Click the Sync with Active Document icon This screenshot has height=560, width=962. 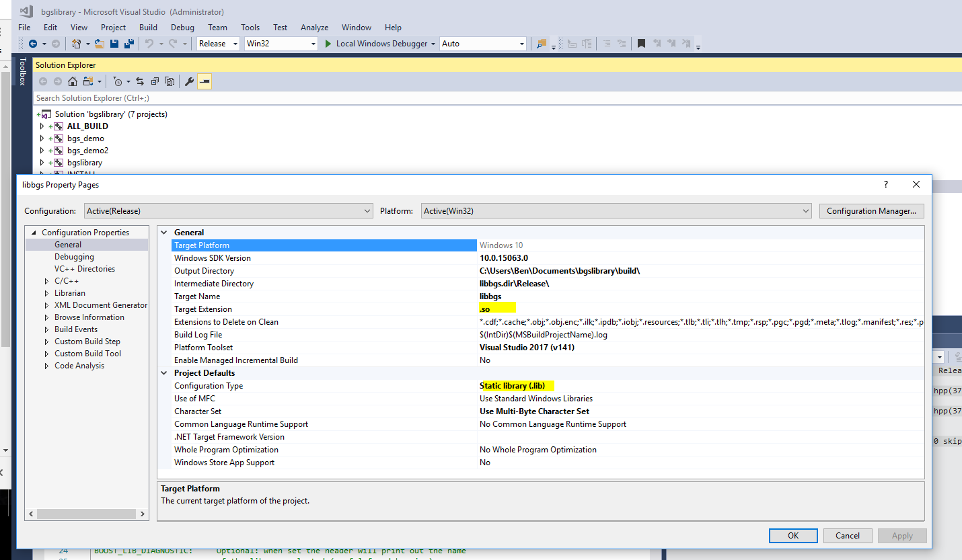click(140, 81)
